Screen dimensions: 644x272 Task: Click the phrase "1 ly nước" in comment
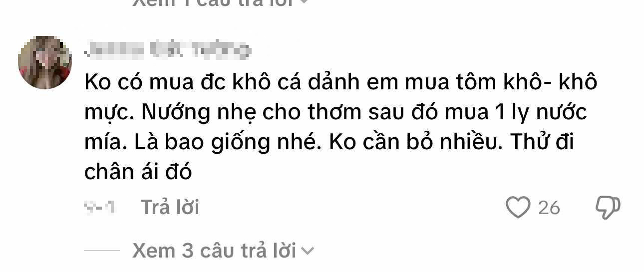pos(538,114)
